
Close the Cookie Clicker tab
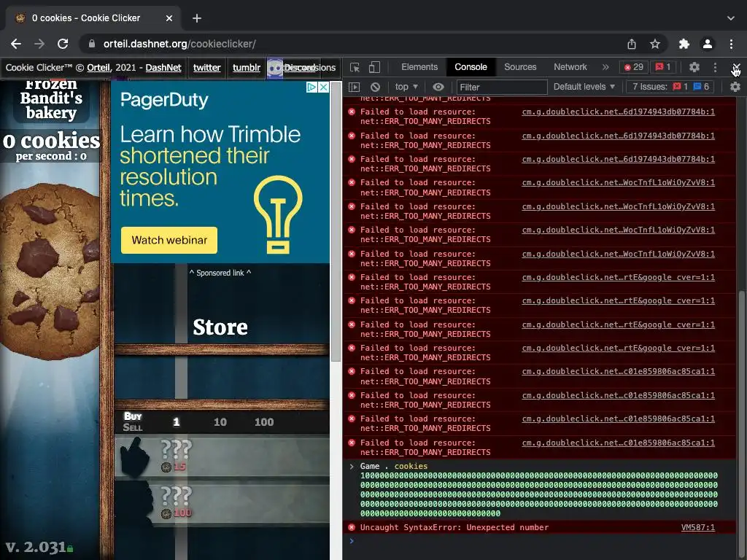coord(169,18)
